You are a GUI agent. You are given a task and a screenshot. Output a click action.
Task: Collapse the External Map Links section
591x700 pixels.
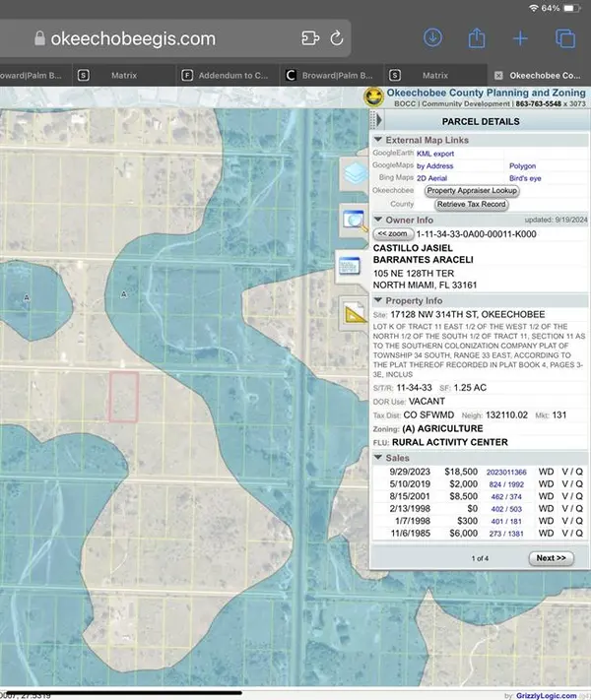[378, 140]
